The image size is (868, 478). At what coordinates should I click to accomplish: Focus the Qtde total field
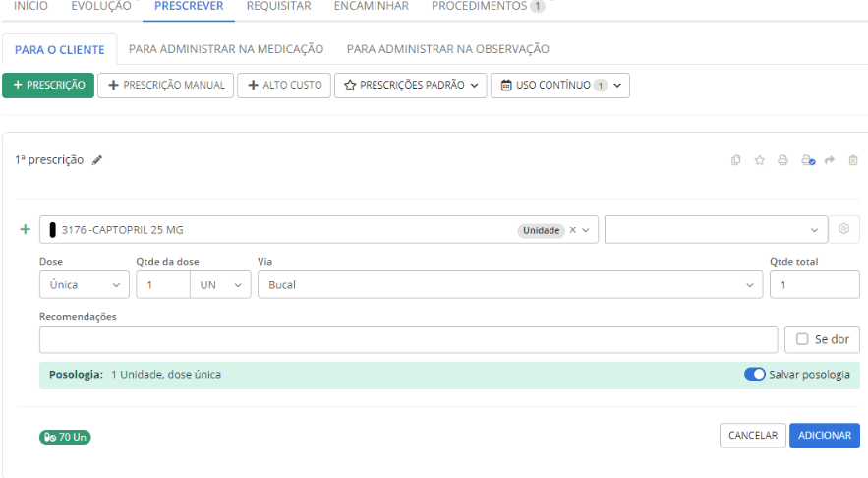(x=814, y=284)
